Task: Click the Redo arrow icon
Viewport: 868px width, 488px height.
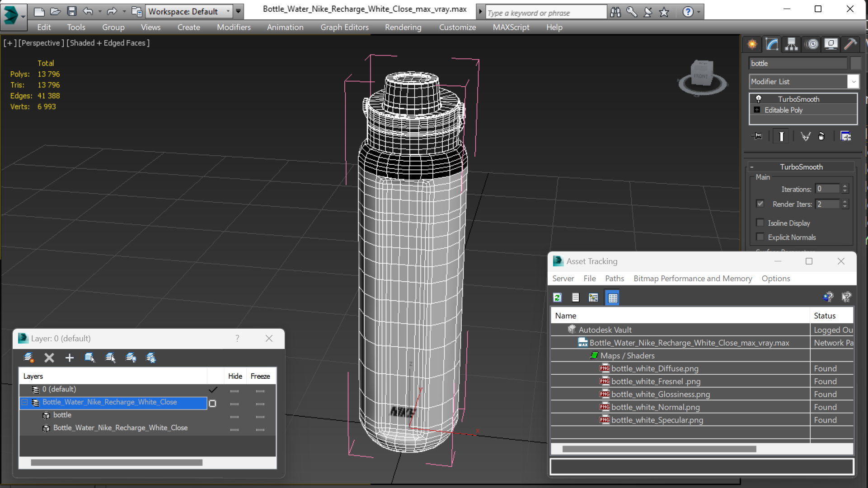Action: coord(112,11)
